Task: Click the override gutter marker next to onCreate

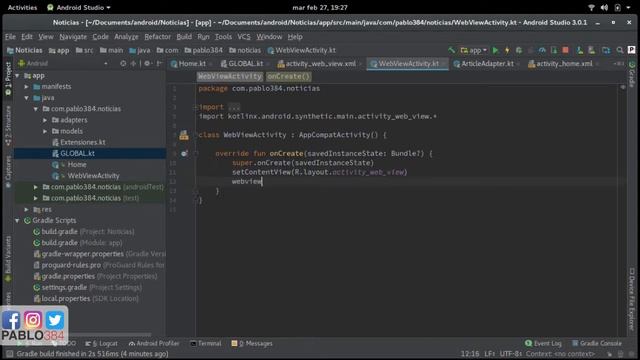Action: [184, 153]
